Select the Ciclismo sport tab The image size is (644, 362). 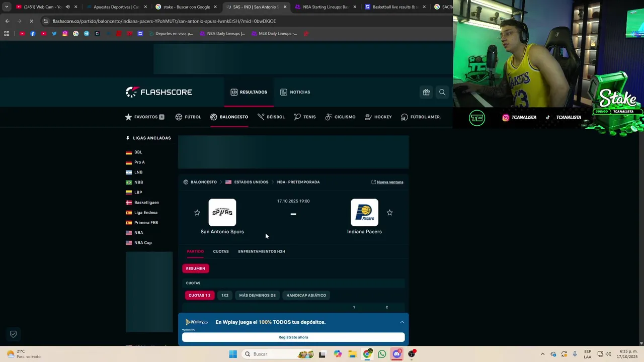[x=341, y=117]
